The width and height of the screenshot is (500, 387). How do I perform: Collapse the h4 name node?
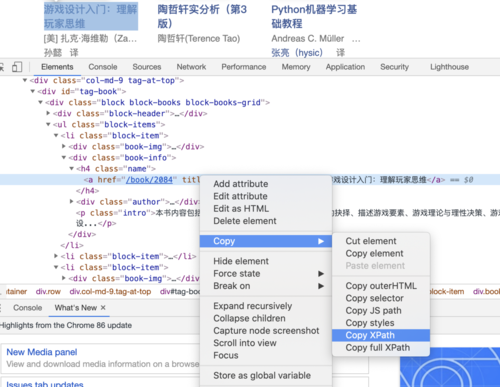tap(71, 169)
